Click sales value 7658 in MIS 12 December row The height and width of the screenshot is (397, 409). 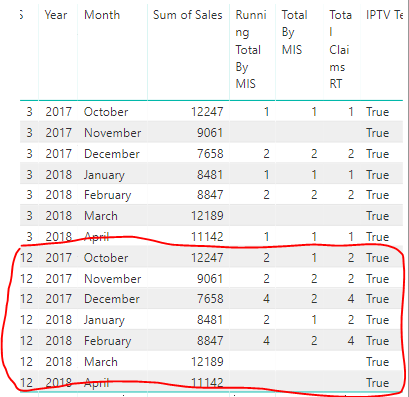tap(210, 299)
